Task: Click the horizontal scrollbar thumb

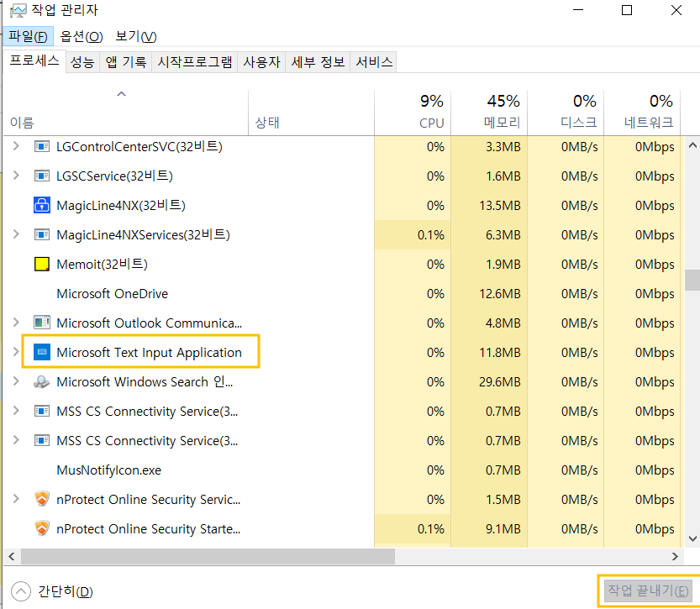Action: tap(208, 556)
